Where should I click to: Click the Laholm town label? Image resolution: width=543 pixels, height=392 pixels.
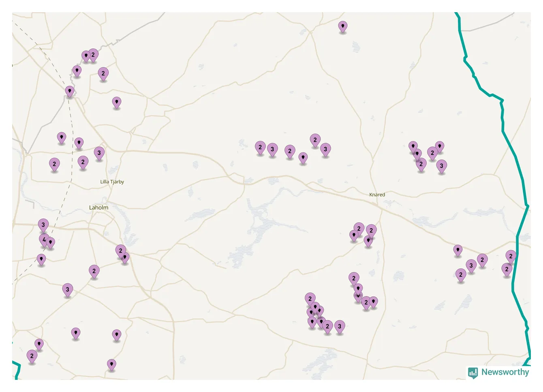point(99,208)
